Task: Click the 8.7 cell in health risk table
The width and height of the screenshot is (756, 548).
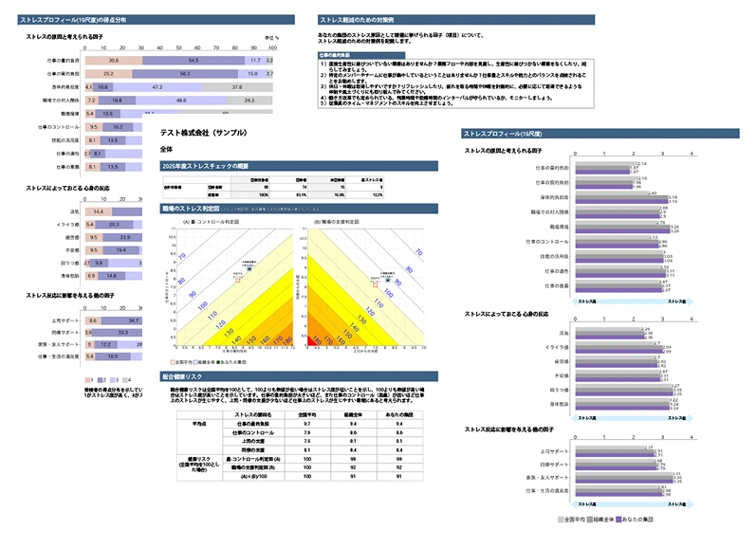Action: [x=307, y=424]
